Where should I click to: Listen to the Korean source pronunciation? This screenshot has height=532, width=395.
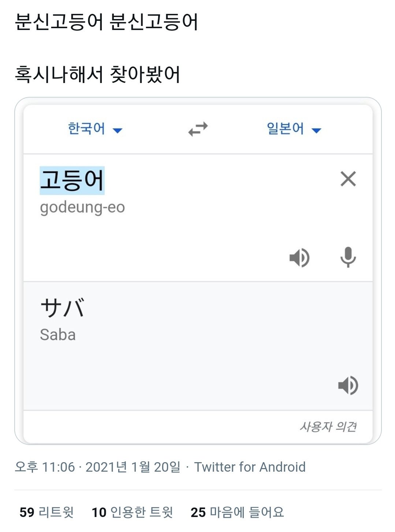coord(299,258)
